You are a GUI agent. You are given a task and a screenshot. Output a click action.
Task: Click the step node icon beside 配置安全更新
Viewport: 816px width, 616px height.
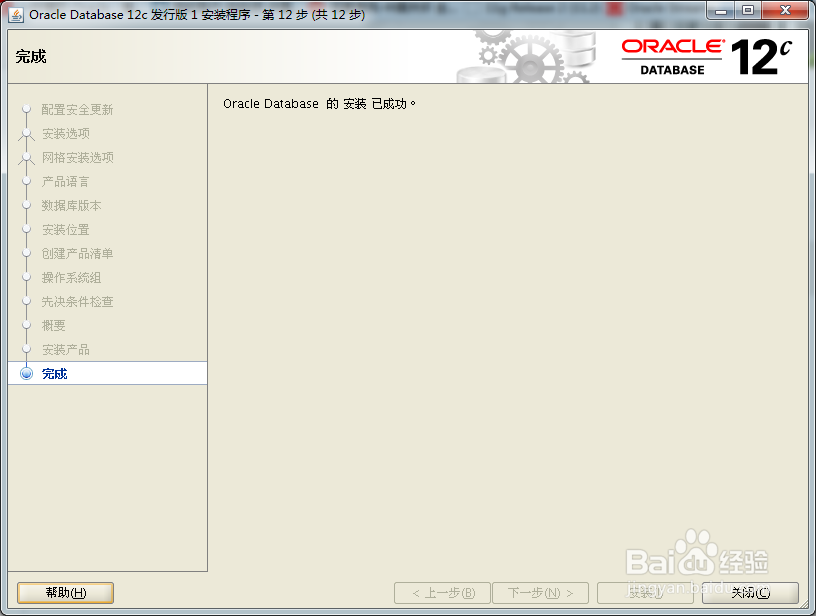point(27,110)
